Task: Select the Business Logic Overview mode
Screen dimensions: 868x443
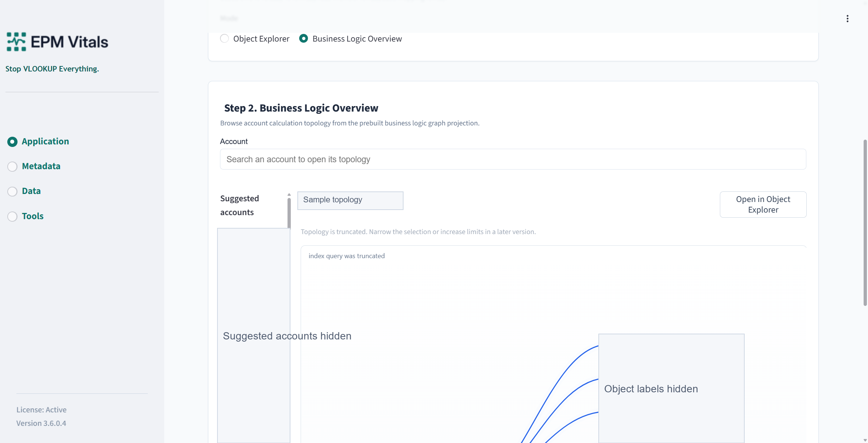Action: pyautogui.click(x=350, y=39)
